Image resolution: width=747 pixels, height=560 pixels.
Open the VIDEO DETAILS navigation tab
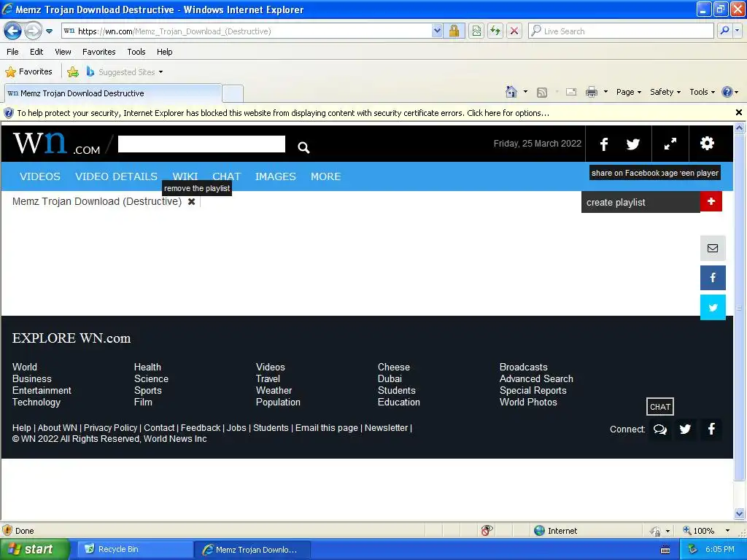click(116, 176)
